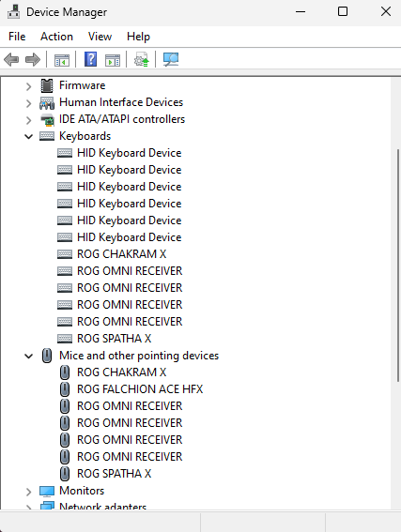Select last ROG OMNI RECEIVER under Mice
The height and width of the screenshot is (532, 401).
130,457
